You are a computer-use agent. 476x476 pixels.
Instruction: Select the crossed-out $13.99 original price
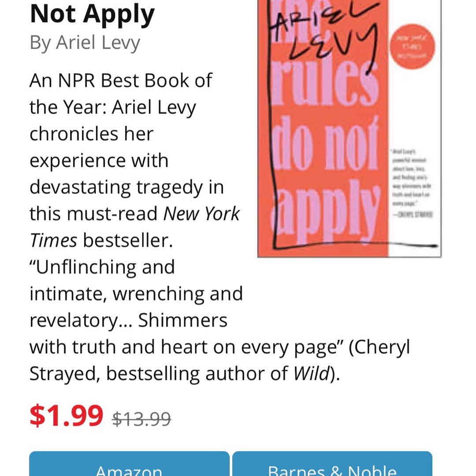coord(141,418)
